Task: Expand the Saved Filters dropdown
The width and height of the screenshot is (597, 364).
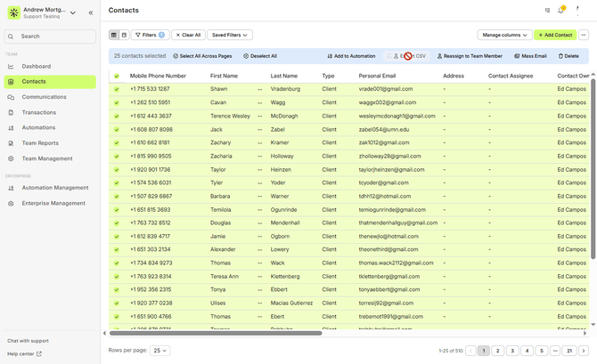Action: click(x=229, y=35)
